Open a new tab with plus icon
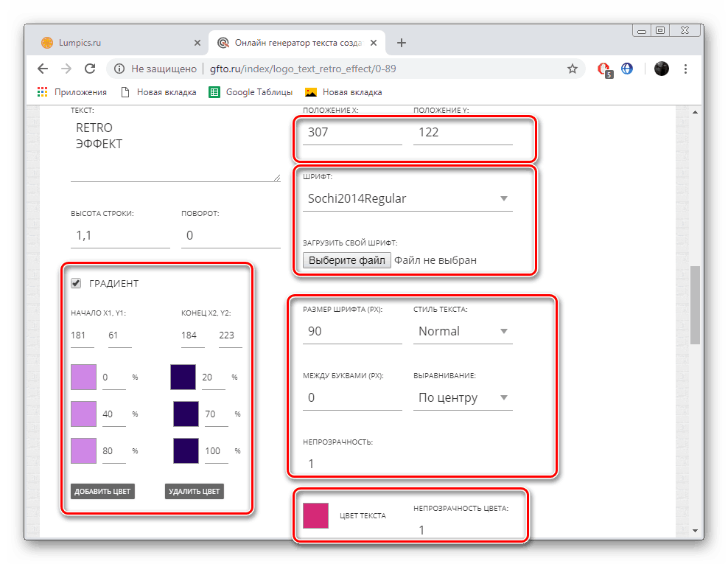728x564 pixels. (402, 43)
